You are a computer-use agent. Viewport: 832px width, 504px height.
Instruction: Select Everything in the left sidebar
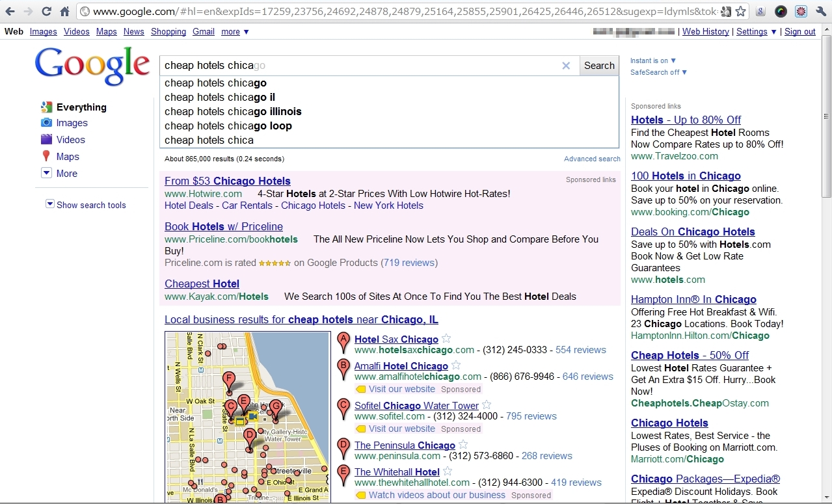[x=81, y=107]
